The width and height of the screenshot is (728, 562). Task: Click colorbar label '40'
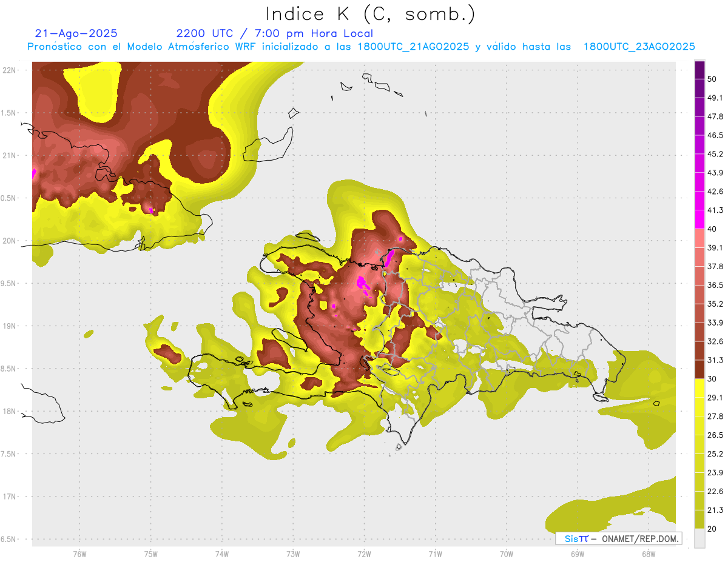click(x=712, y=229)
